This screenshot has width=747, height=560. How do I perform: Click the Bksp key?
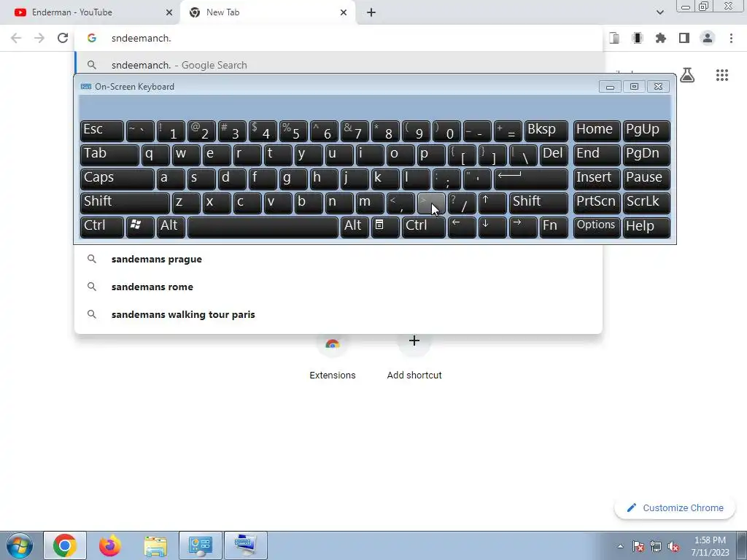[546, 131]
